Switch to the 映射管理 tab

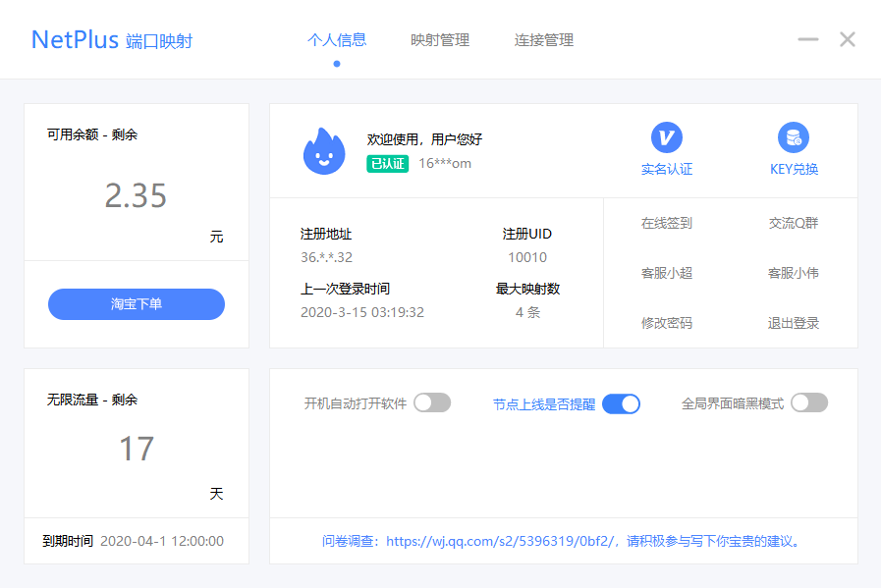pos(440,40)
